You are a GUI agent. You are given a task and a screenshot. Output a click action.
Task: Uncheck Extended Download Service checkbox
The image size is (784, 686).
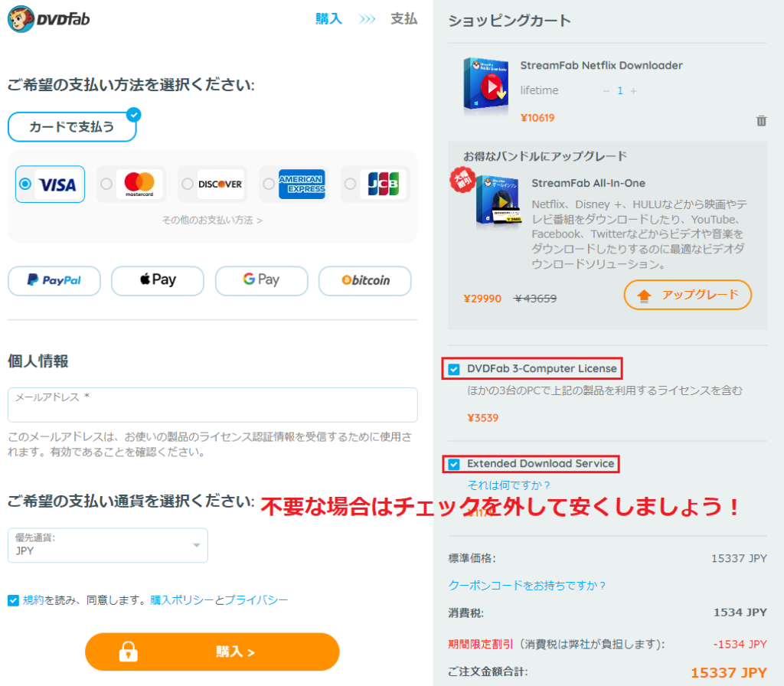point(454,465)
